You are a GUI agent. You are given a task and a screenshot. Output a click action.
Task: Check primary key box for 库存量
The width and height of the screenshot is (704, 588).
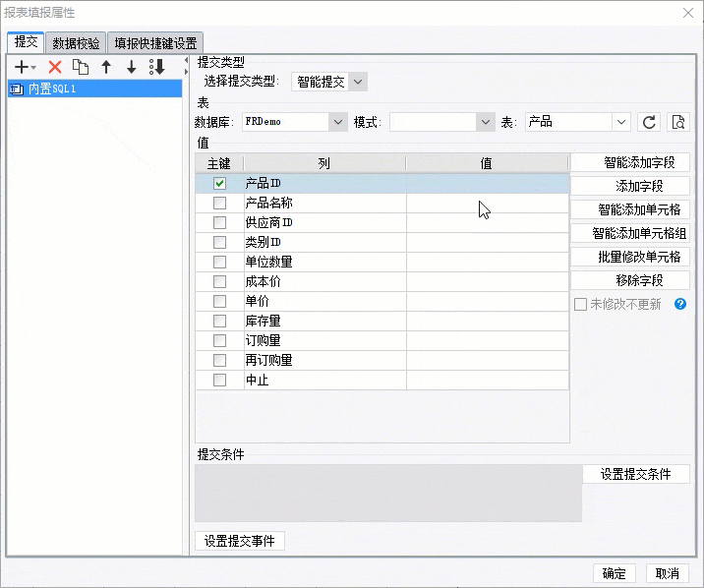pyautogui.click(x=219, y=321)
